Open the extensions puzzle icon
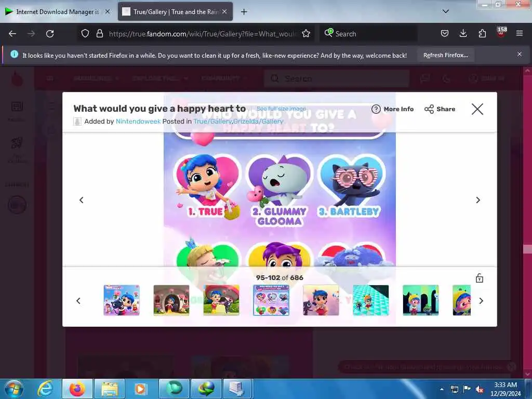Viewport: 532px width, 399px height. point(482,34)
